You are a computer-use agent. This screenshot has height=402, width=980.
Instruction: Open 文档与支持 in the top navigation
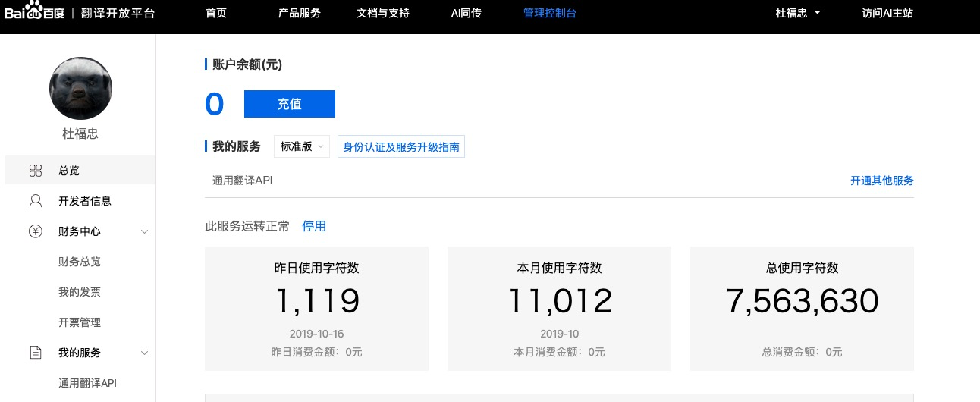(382, 13)
